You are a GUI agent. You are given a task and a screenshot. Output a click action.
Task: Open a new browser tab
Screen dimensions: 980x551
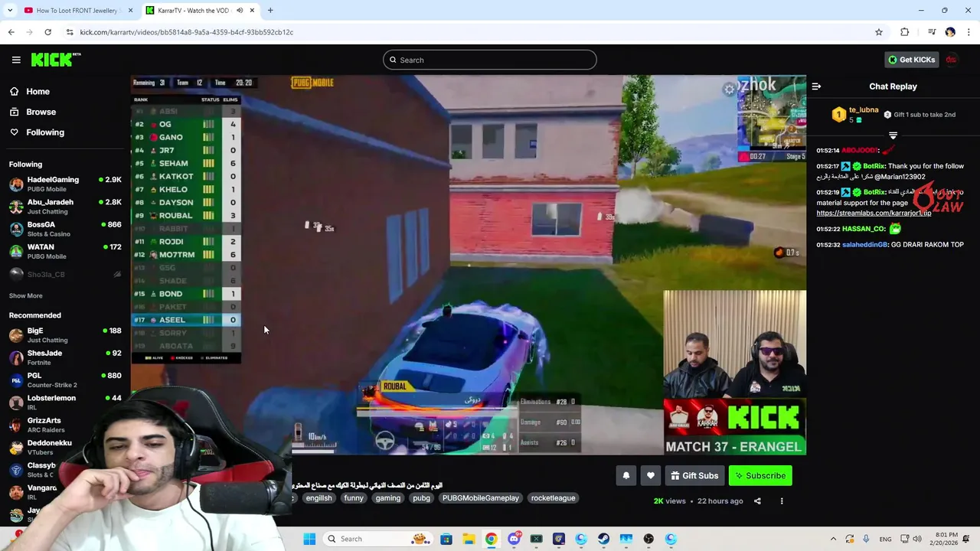click(270, 10)
